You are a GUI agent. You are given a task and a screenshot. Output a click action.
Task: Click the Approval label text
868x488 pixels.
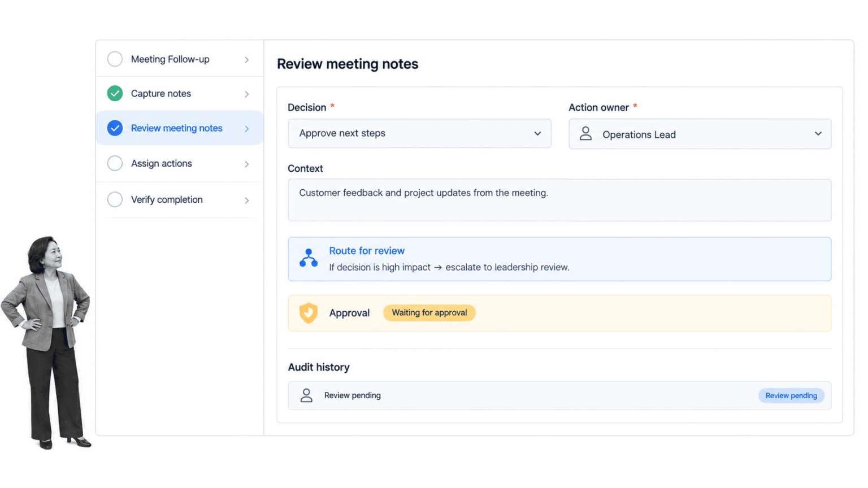[x=349, y=313]
